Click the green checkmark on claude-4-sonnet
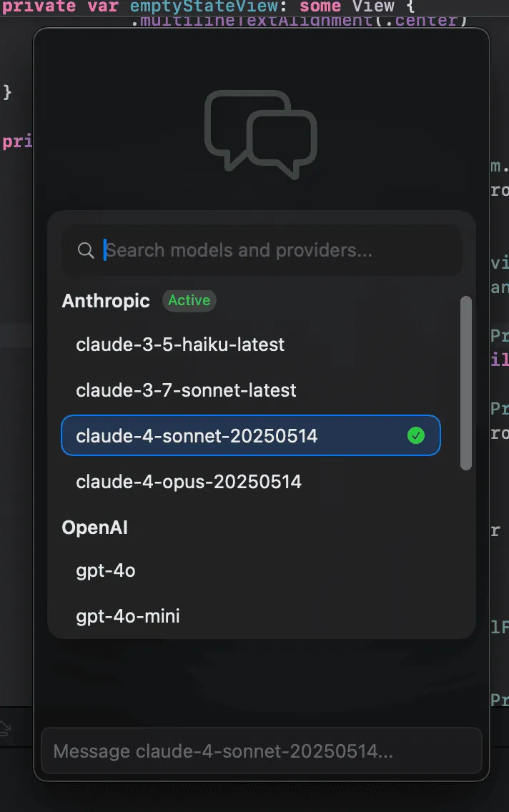Image resolution: width=509 pixels, height=812 pixels. click(x=415, y=435)
